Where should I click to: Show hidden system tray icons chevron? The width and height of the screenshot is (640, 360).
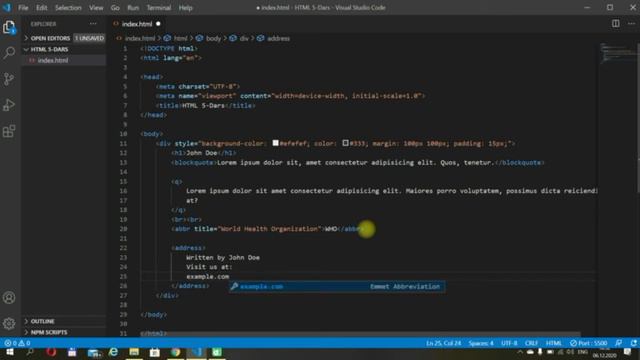(520, 352)
